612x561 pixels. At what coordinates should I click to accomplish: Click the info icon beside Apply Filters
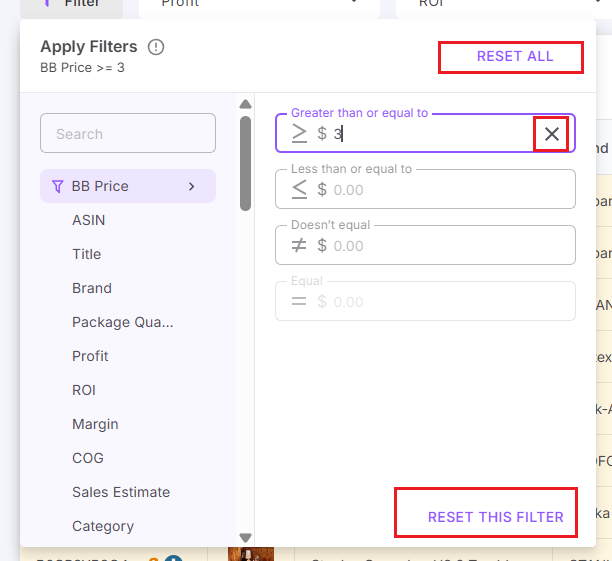156,47
